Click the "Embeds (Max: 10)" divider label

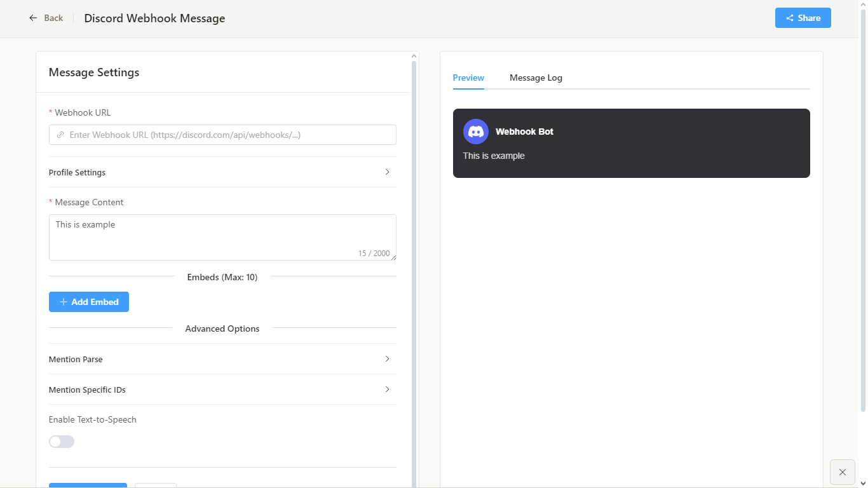click(222, 277)
